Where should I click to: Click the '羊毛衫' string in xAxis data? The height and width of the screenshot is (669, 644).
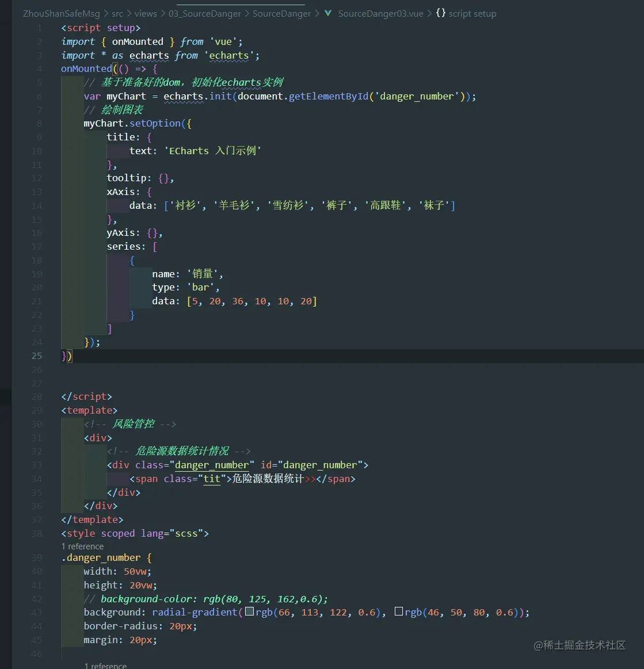(234, 206)
